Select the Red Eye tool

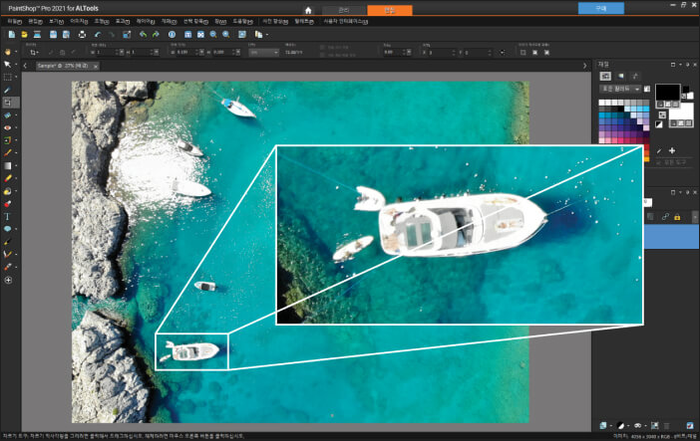click(x=8, y=128)
